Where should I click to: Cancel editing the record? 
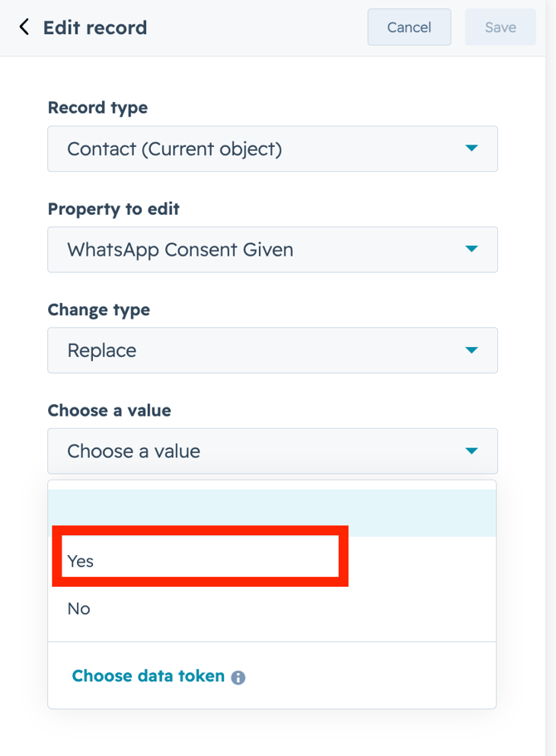[x=409, y=27]
